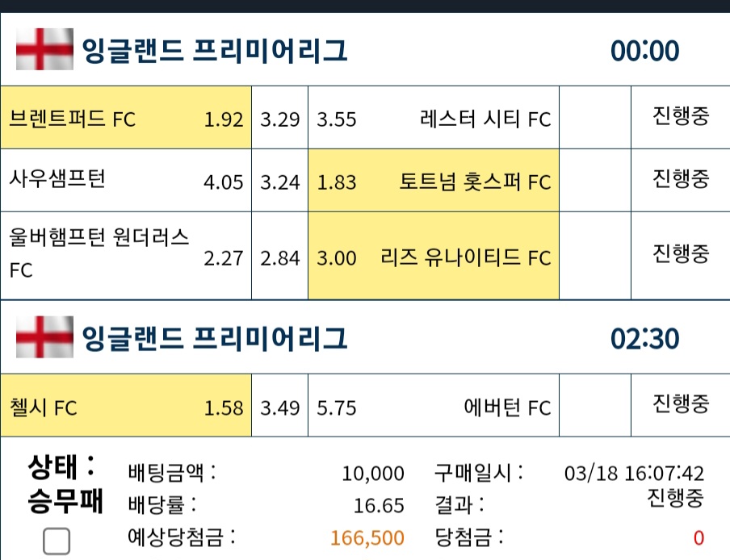This screenshot has width=730, height=560.
Task: Select 울버햄프턴 원더러스 FC home odds 2.27
Action: coord(126,256)
